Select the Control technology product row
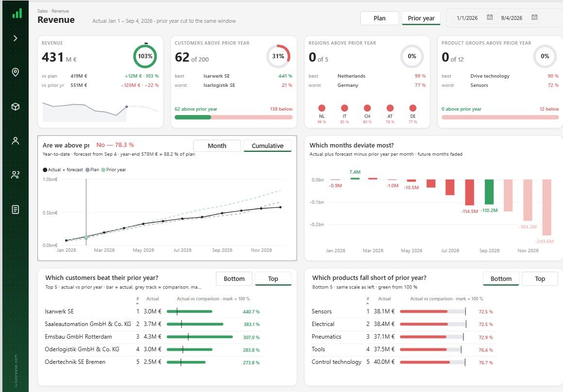This screenshot has width=563, height=392. pyautogui.click(x=402, y=362)
